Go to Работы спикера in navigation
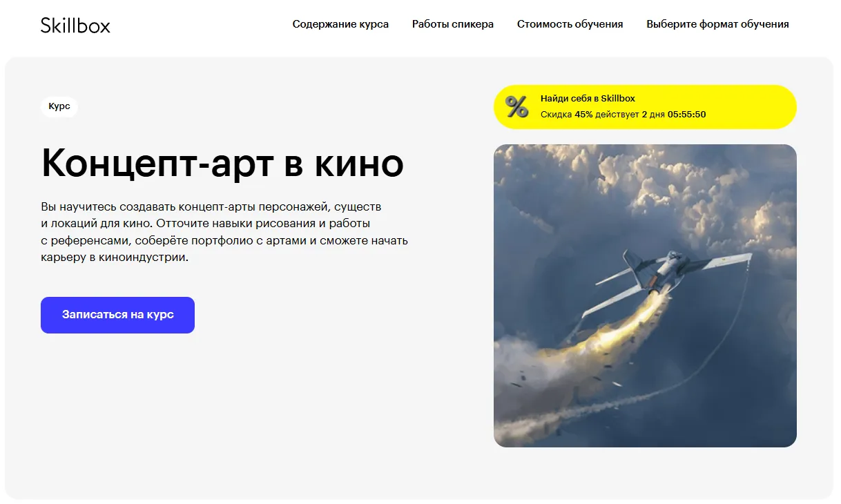Viewport: 841px width, 504px height. click(453, 24)
